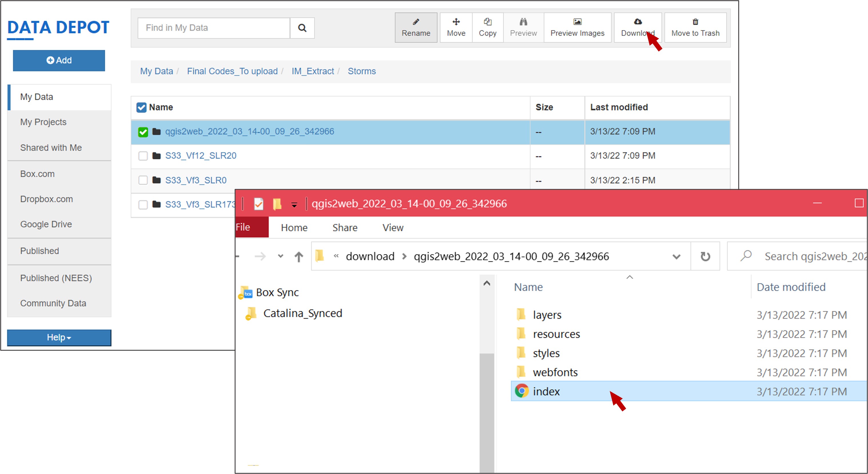Open the Chrome index file
Screen dimensions: 868x474
tap(546, 391)
